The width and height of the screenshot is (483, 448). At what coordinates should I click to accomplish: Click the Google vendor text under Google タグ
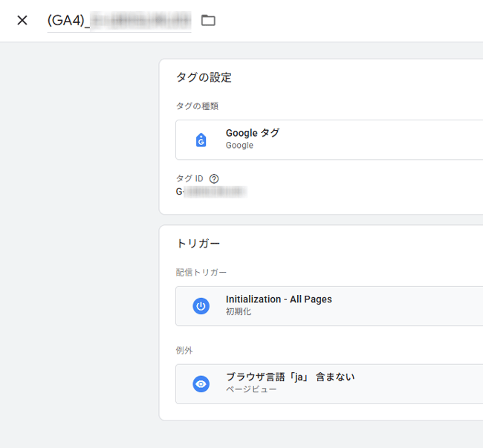pyautogui.click(x=239, y=146)
